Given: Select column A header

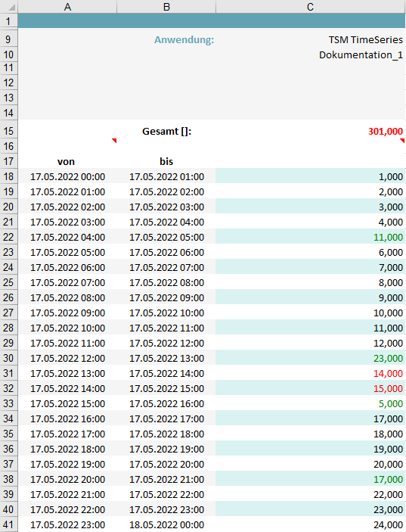Looking at the screenshot, I should pyautogui.click(x=67, y=7).
